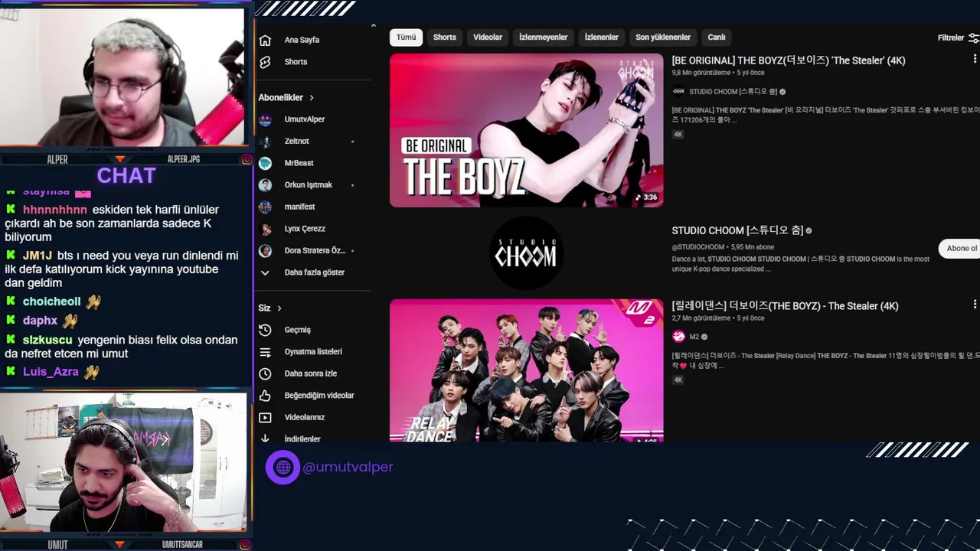Open Beğendiğim videolar thumbs-up icon
The height and width of the screenshot is (551, 980).
tap(265, 396)
